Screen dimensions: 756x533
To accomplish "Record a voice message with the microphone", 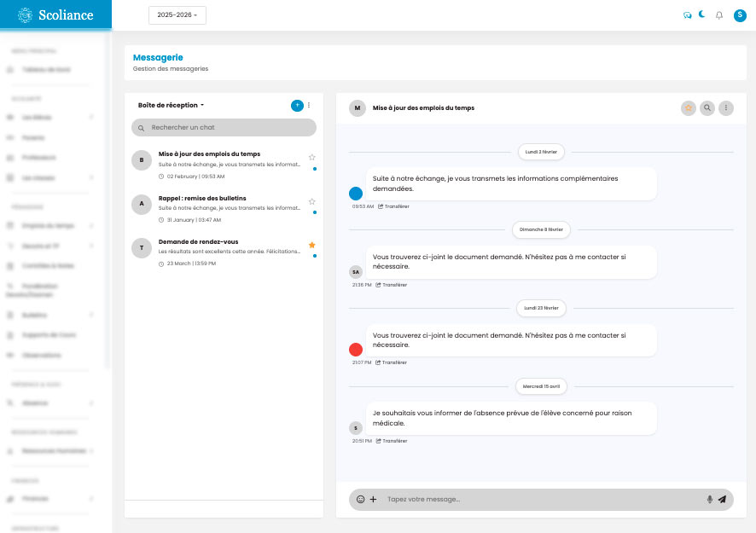I will (x=709, y=499).
